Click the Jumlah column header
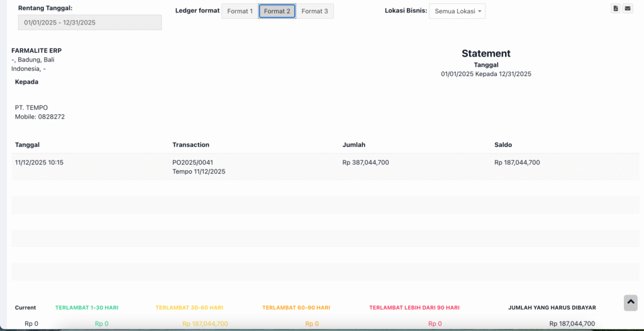This screenshot has width=644, height=331. click(353, 145)
